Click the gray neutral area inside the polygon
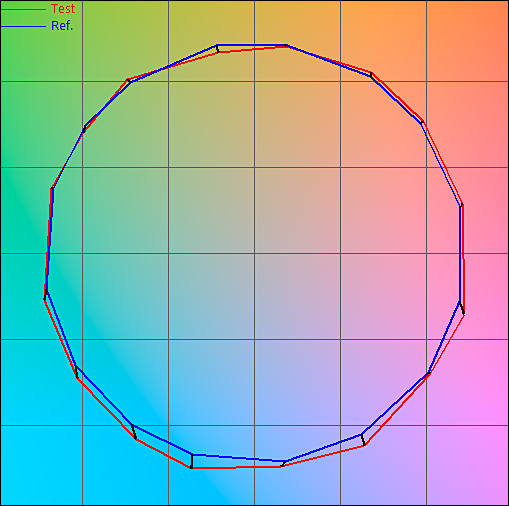 (255, 233)
